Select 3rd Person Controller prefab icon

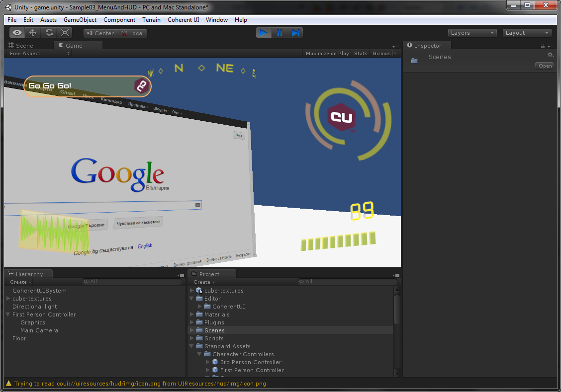coord(215,362)
